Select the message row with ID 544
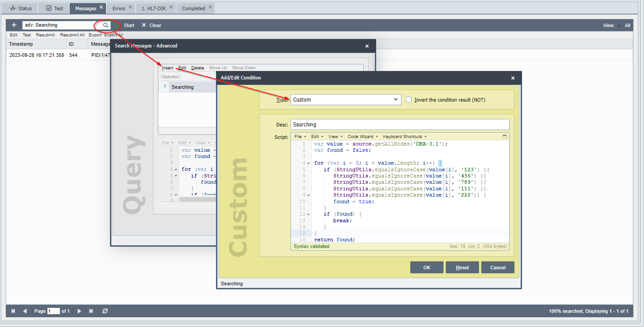The image size is (644, 327). click(x=58, y=55)
